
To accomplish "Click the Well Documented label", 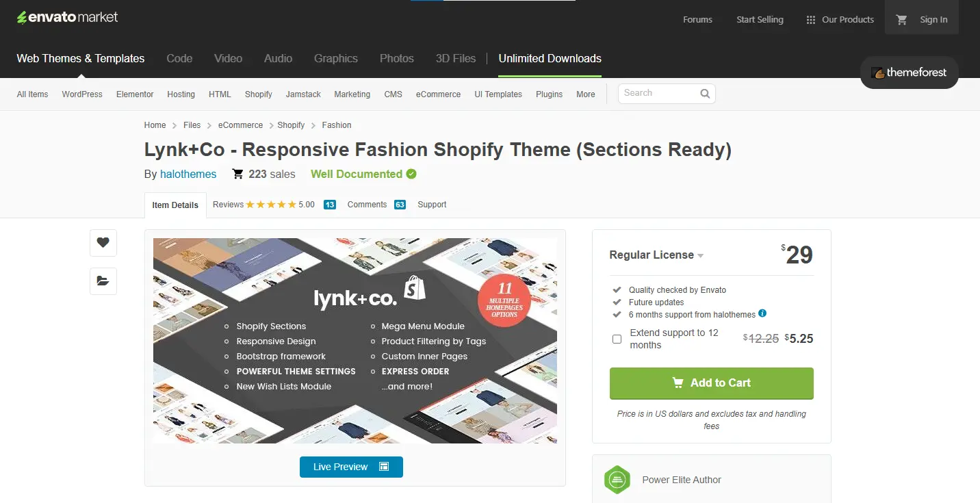I will coord(356,175).
